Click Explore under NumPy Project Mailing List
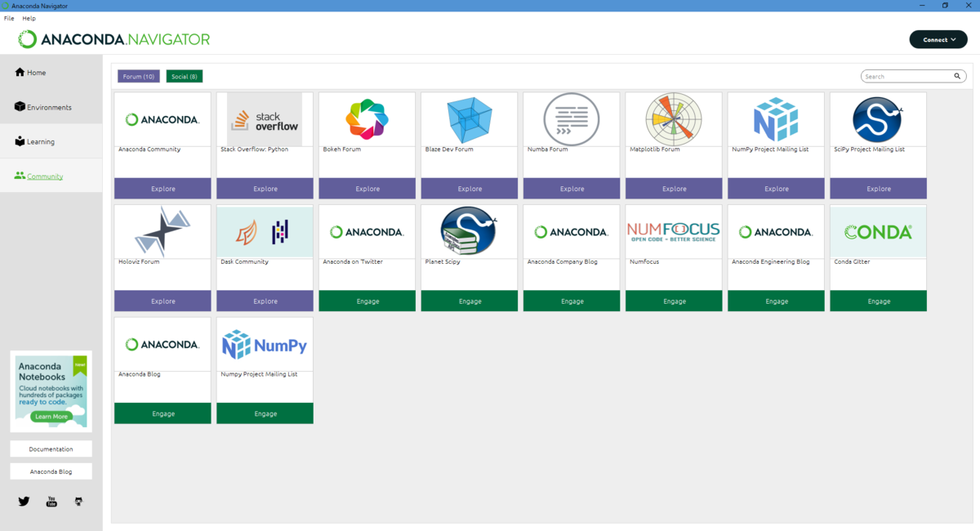 [x=776, y=189]
